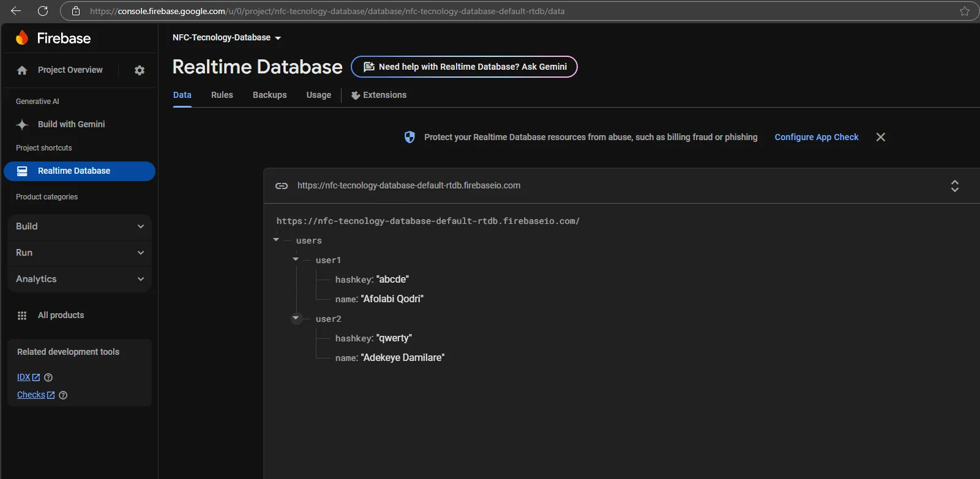Click the help icon next to IDX
Viewport: 980px width, 479px height.
(x=48, y=377)
